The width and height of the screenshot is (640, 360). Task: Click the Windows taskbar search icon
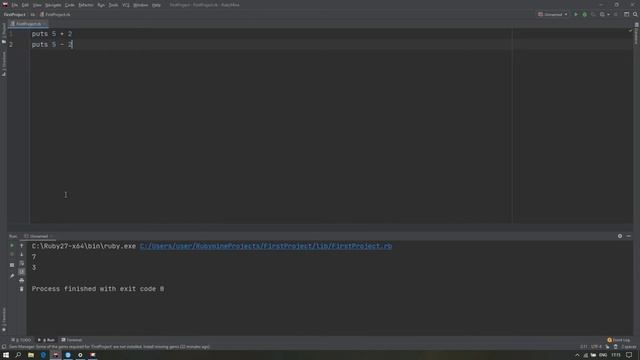pyautogui.click(x=18, y=355)
